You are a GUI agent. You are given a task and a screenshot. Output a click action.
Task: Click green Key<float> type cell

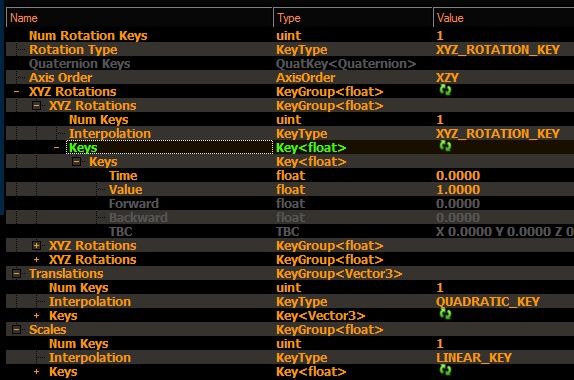pyautogui.click(x=311, y=148)
